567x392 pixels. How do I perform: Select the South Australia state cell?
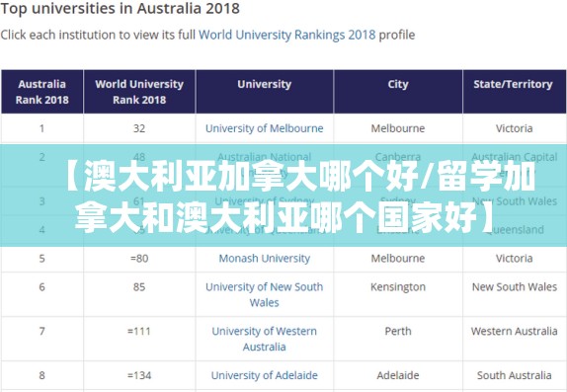coord(514,375)
